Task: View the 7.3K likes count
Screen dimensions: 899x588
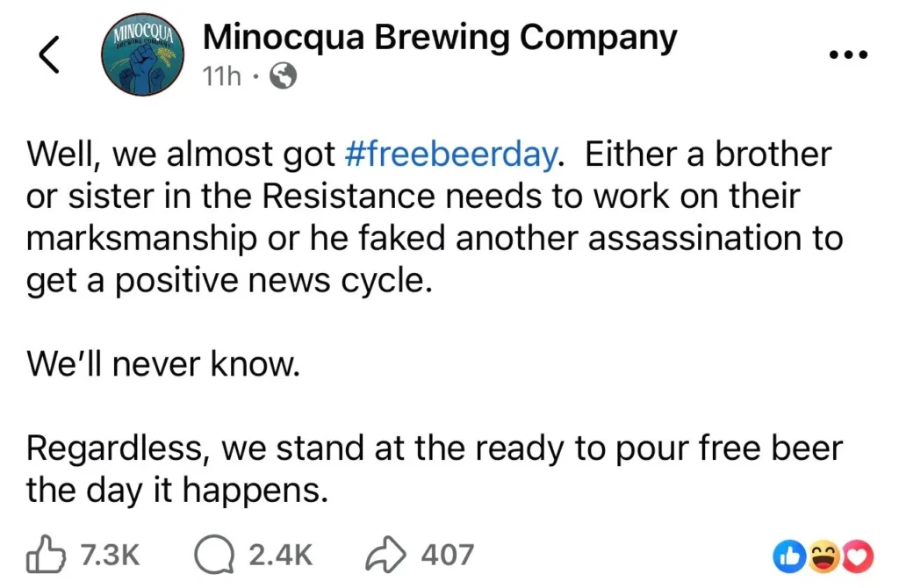Action: pyautogui.click(x=110, y=555)
